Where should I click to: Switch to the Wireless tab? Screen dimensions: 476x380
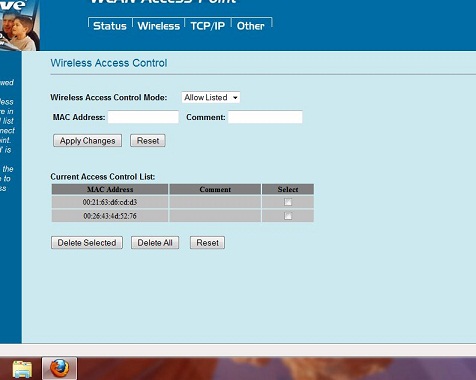[x=159, y=26]
